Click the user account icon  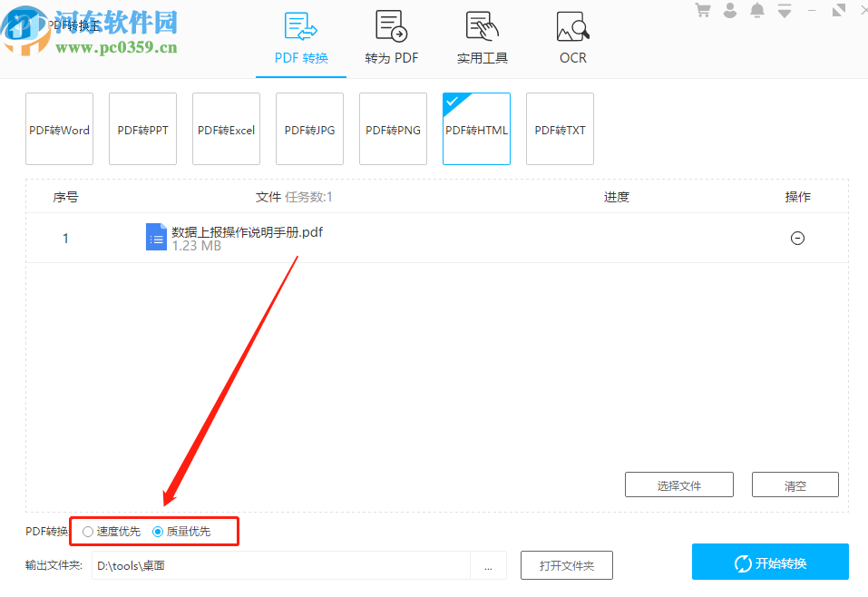coord(731,9)
